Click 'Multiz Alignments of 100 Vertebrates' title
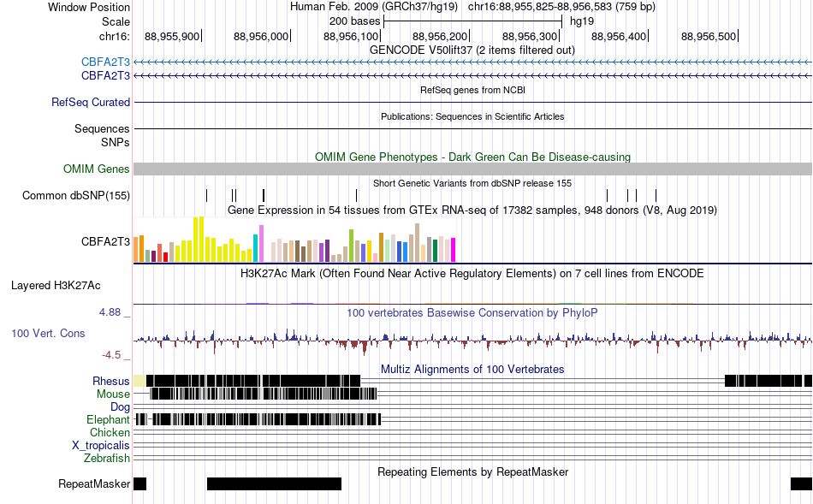 pyautogui.click(x=472, y=369)
